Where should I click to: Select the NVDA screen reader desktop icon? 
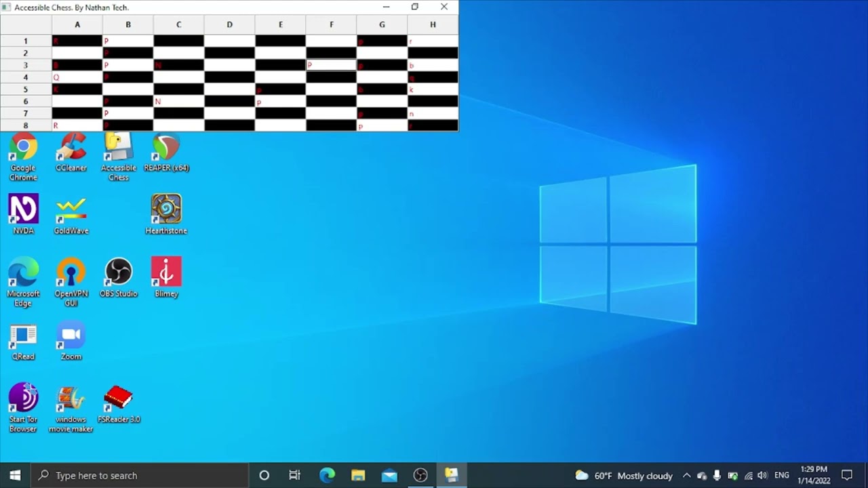tap(23, 215)
